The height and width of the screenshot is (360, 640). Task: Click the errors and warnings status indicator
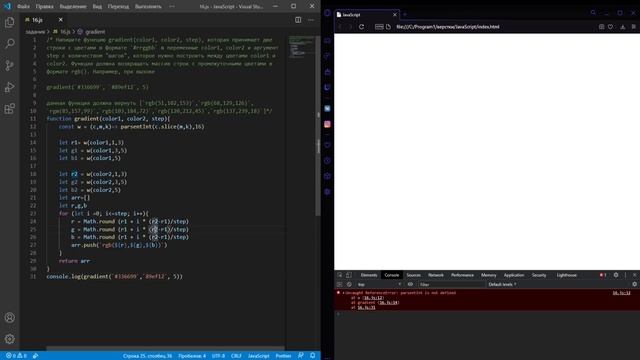tap(16, 356)
